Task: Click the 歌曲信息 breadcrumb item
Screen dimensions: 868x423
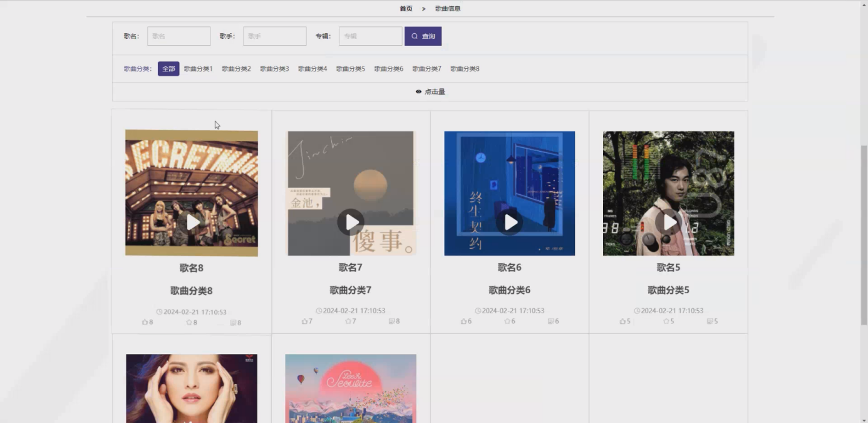Action: [x=448, y=9]
